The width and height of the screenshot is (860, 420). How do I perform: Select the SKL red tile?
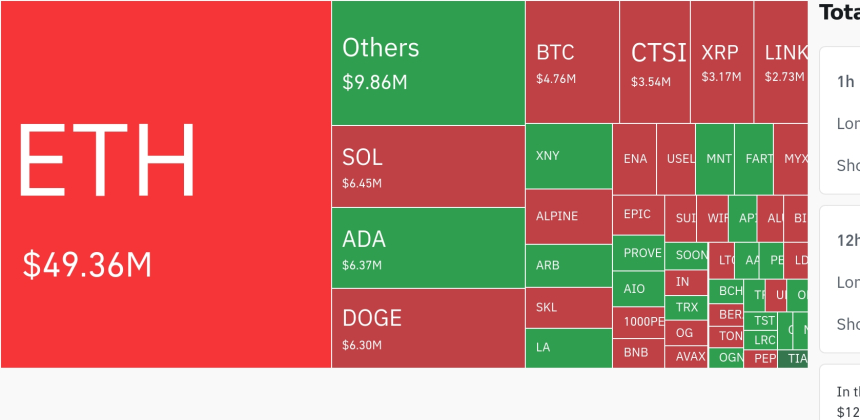point(568,308)
